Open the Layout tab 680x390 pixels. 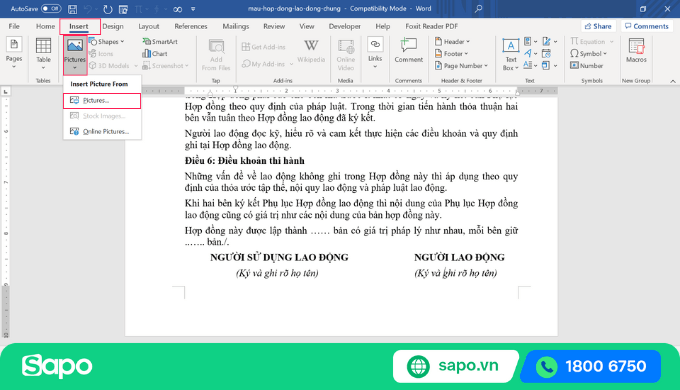click(149, 26)
